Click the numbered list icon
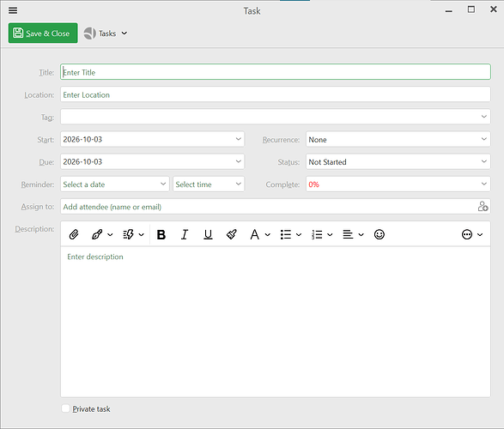Image resolution: width=504 pixels, height=429 pixels. pos(317,234)
